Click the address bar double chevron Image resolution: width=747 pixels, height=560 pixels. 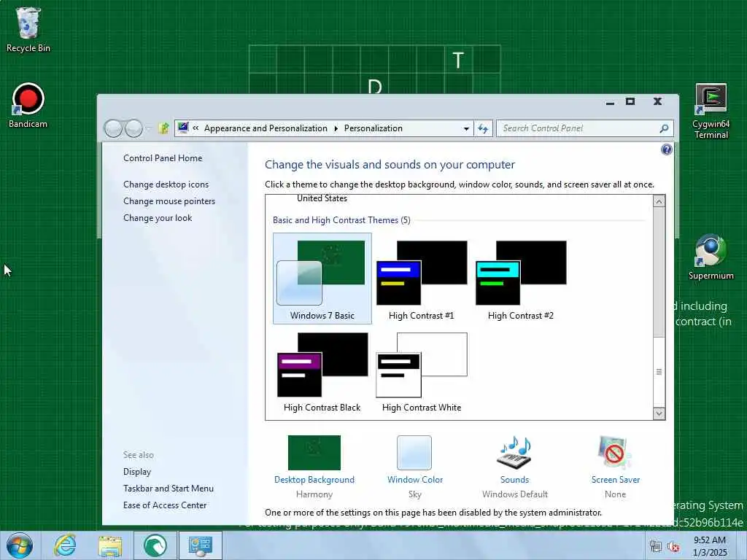tap(196, 128)
